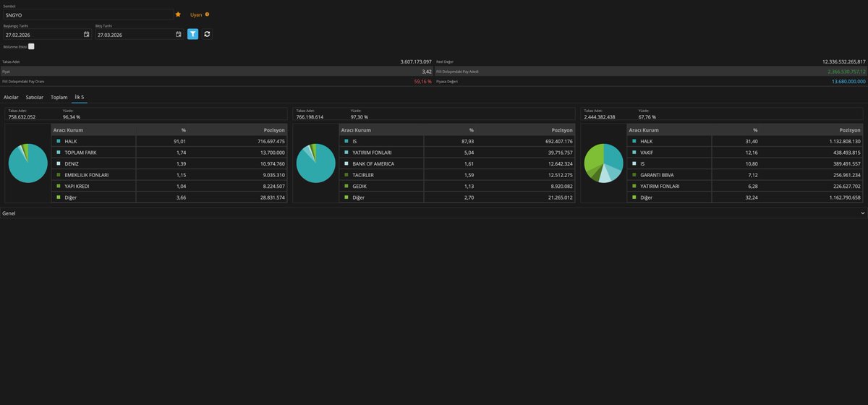Click VAKIF color swatch in total table
The height and width of the screenshot is (405, 868).
click(634, 153)
